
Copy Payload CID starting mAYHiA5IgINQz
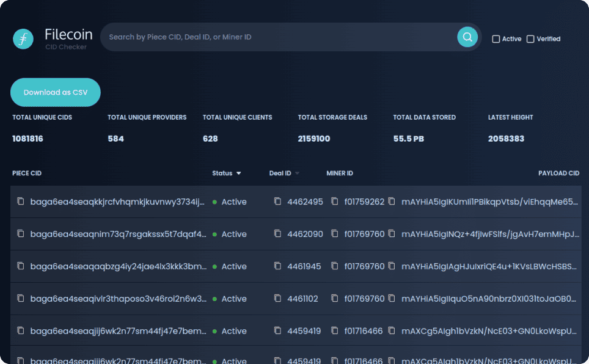[392, 234]
